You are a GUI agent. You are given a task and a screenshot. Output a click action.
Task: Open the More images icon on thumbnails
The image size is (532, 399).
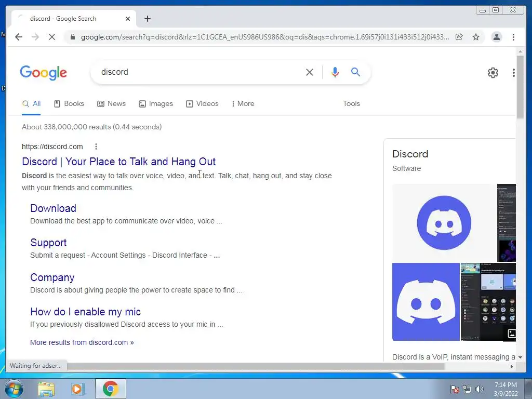(512, 334)
